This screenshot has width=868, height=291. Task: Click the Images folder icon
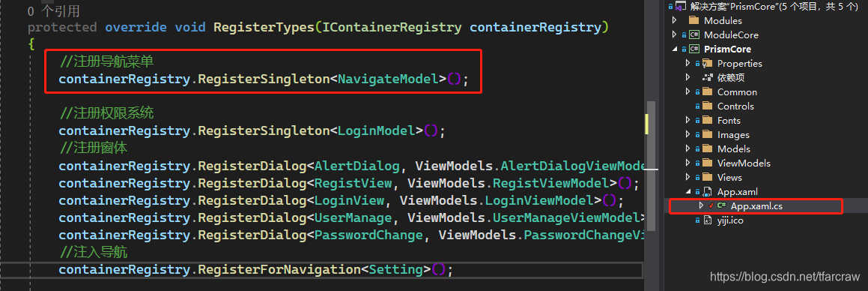[x=708, y=135]
